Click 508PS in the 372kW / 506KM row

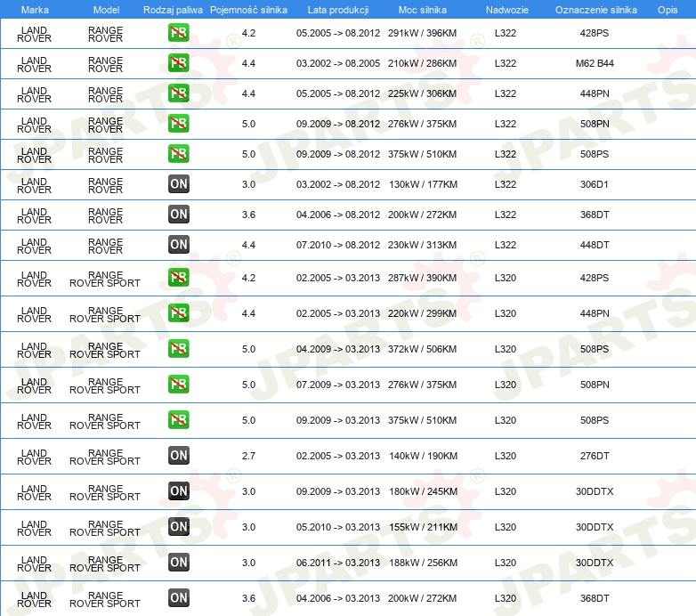point(595,349)
